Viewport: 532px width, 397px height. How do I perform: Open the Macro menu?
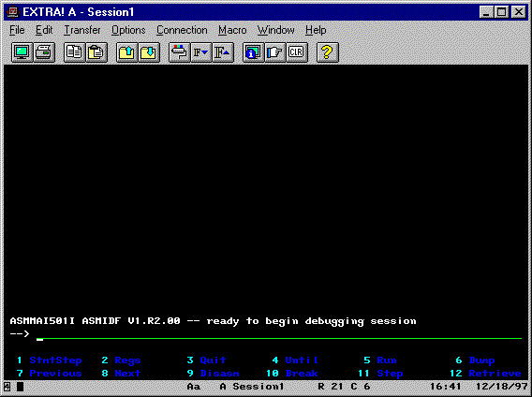pyautogui.click(x=232, y=30)
